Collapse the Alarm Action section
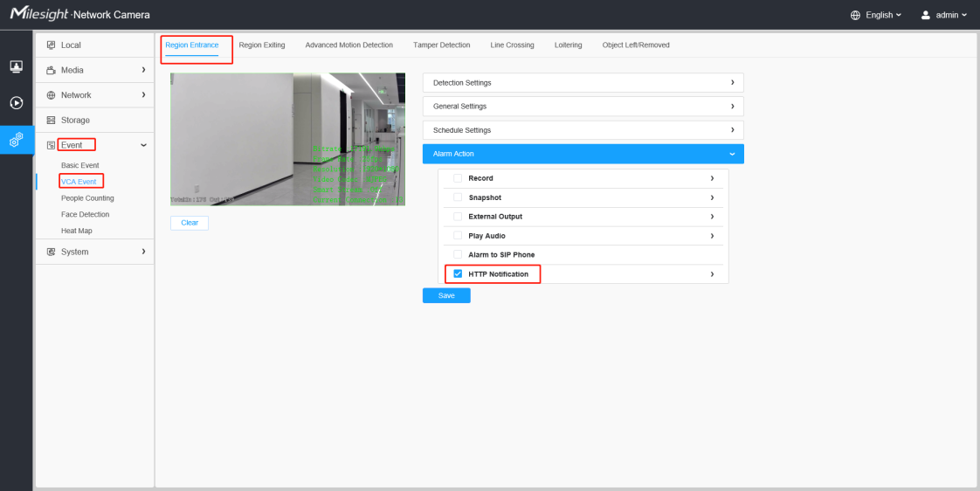980x491 pixels. pyautogui.click(x=583, y=154)
